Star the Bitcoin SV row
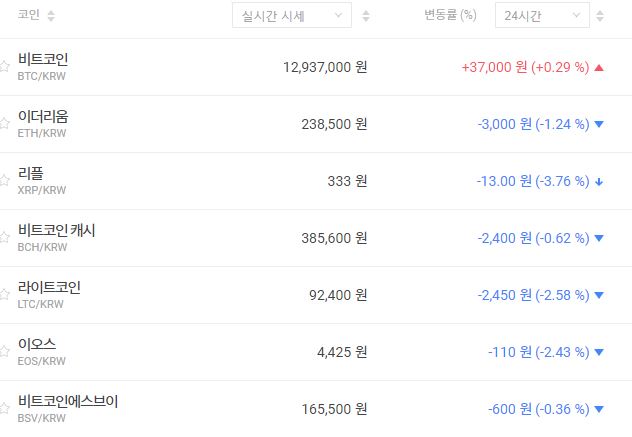Screen dimensions: 632x437 click(5, 409)
